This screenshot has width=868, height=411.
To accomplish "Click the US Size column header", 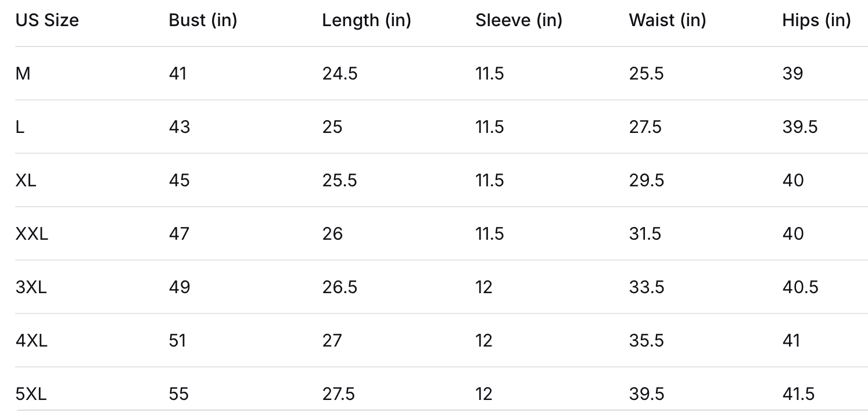I will pos(47,20).
